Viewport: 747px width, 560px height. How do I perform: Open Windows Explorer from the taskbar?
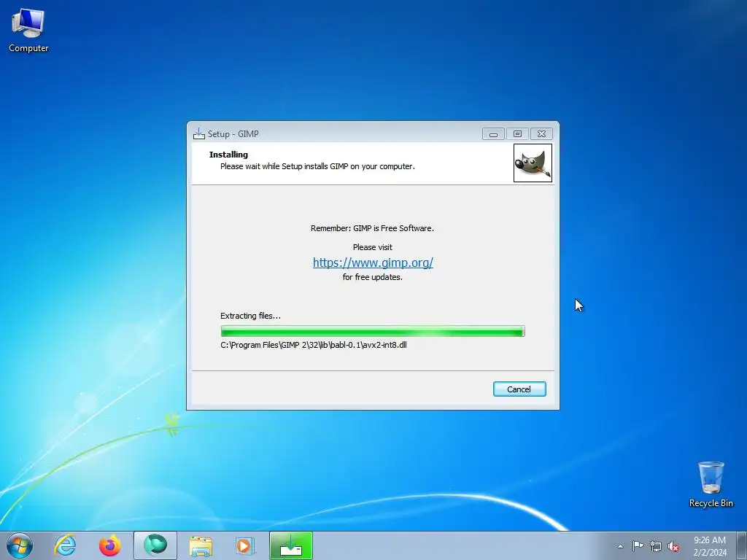click(x=201, y=545)
